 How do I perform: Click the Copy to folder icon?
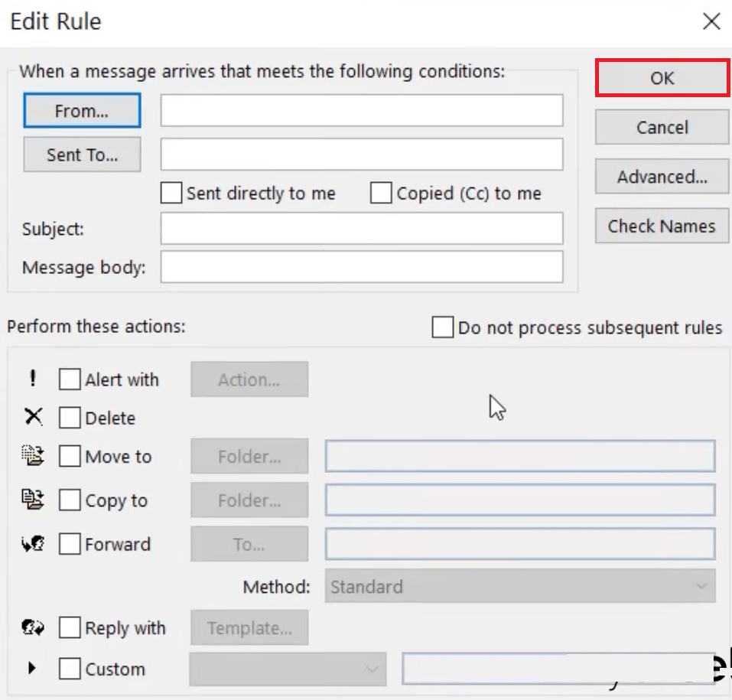pyautogui.click(x=33, y=500)
